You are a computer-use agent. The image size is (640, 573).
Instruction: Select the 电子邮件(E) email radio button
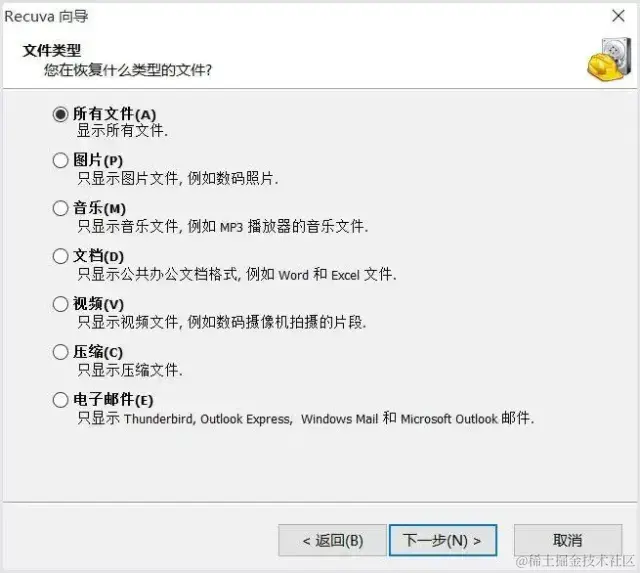(60, 400)
